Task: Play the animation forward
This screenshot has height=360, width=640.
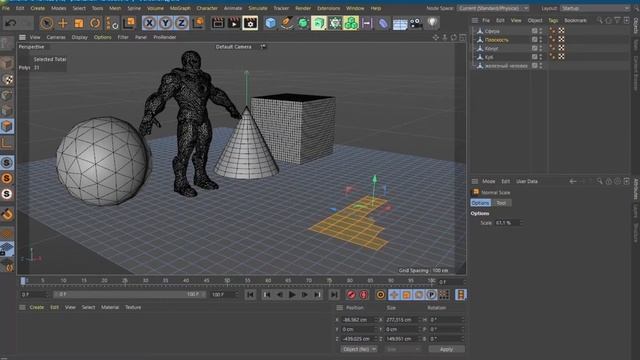Action: tap(292, 294)
